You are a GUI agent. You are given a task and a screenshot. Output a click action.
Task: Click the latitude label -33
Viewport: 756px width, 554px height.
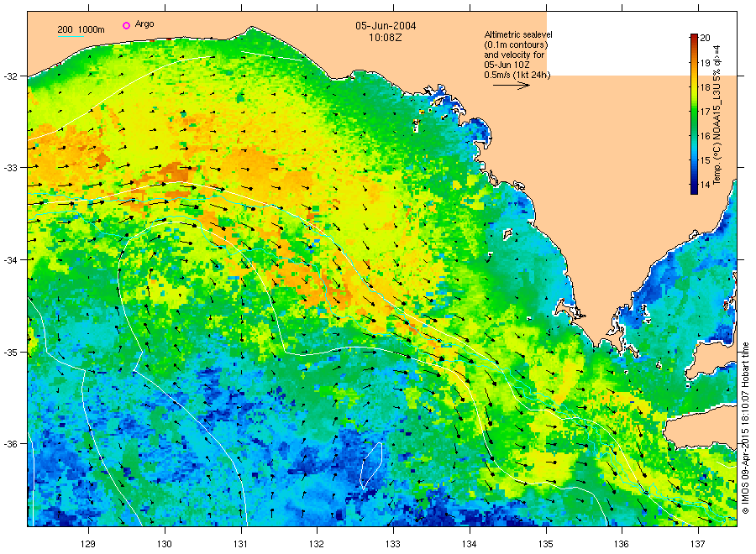(10, 168)
